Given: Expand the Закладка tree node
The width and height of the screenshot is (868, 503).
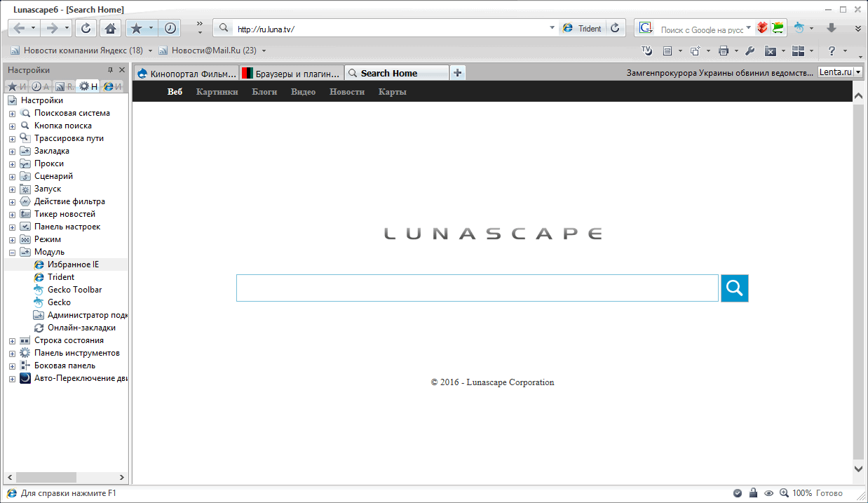Looking at the screenshot, I should click(x=12, y=152).
